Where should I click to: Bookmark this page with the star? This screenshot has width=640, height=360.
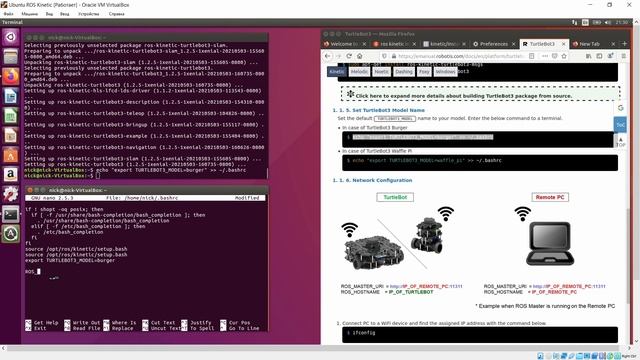pos(564,56)
